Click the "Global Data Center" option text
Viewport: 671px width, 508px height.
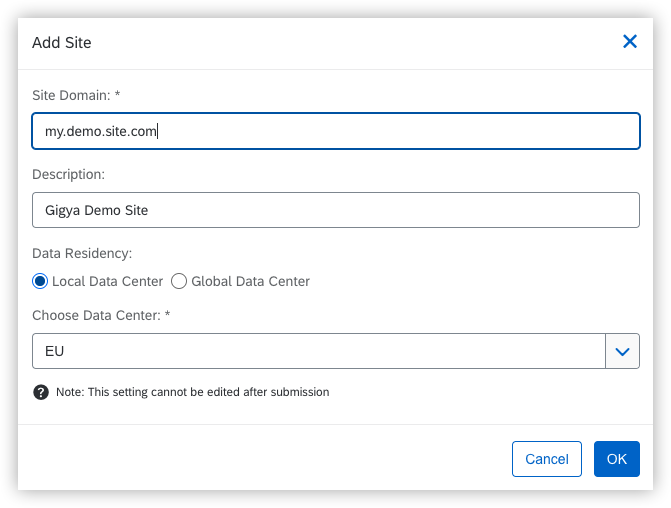[x=250, y=281]
